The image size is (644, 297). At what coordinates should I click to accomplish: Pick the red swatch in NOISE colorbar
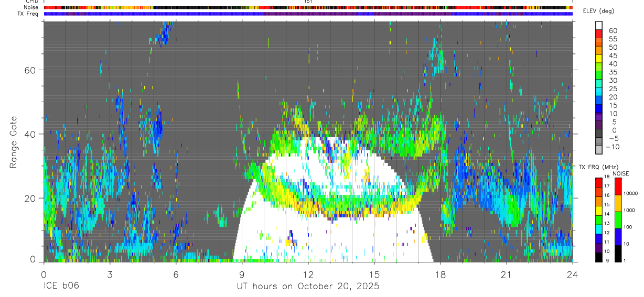[618, 186]
